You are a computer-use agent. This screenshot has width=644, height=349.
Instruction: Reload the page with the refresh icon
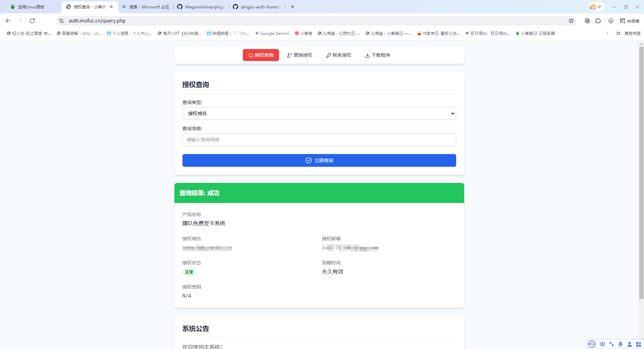coord(32,20)
